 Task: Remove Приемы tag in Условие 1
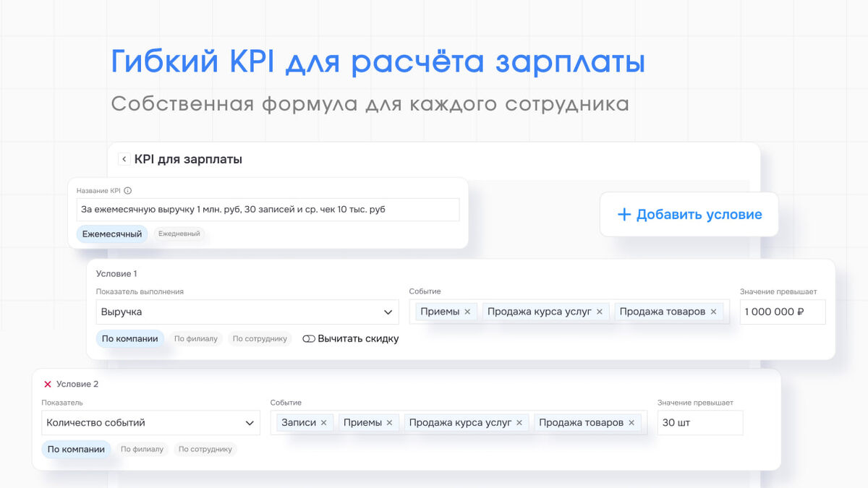tap(467, 312)
